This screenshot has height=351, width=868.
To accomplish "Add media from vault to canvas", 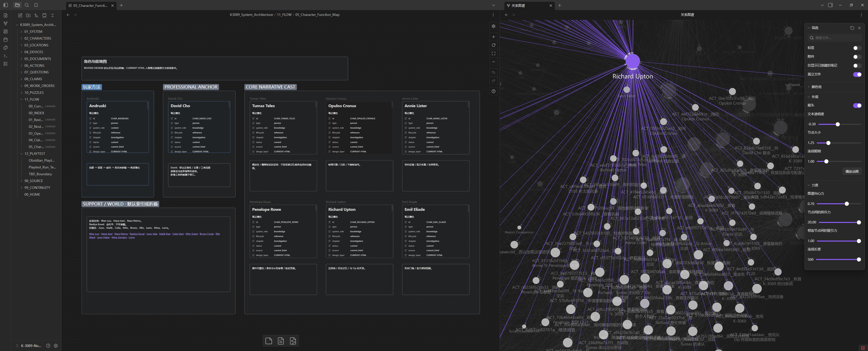I will tap(293, 341).
